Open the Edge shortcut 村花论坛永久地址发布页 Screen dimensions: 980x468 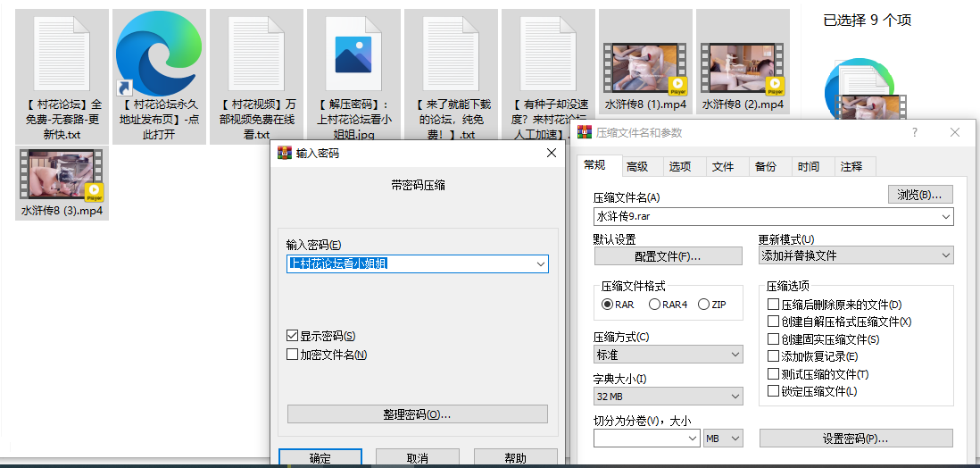pyautogui.click(x=159, y=54)
